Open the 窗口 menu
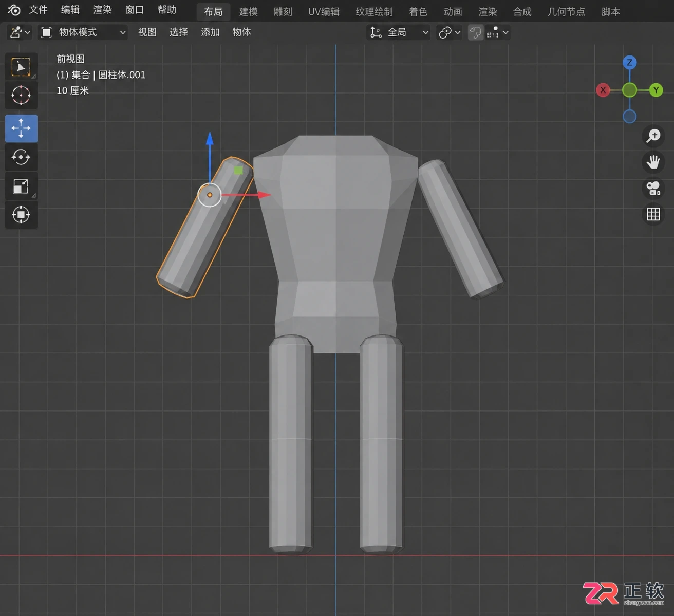This screenshot has height=616, width=674. tap(135, 10)
